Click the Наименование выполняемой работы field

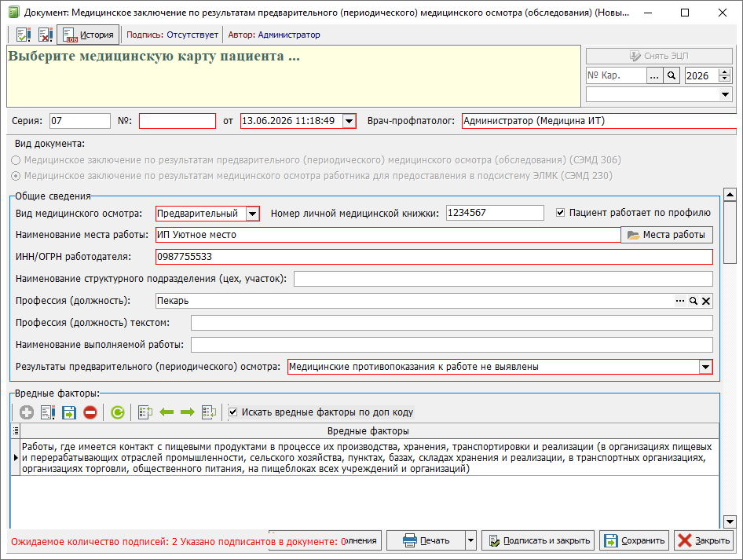(x=452, y=345)
